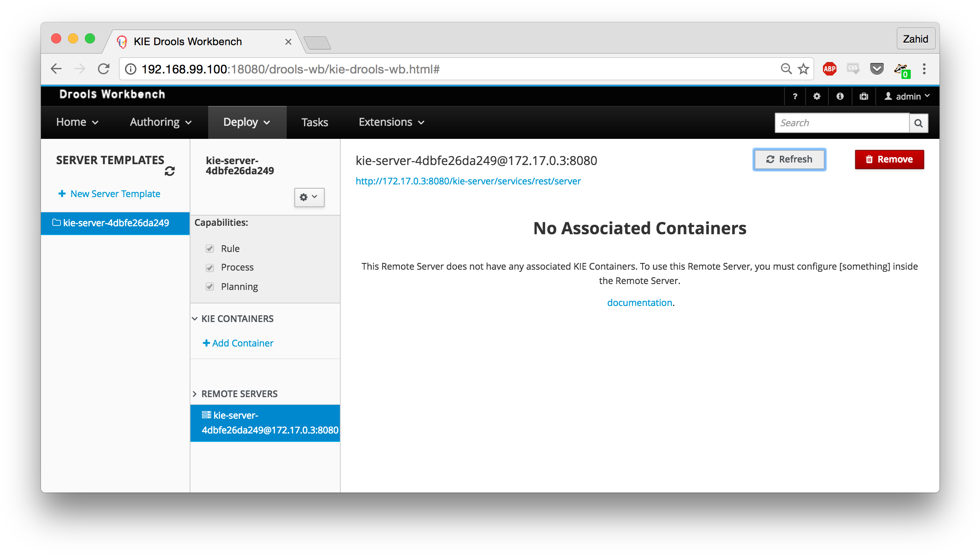Toggle the Process capability checkbox
The height and width of the screenshot is (555, 980).
coord(210,268)
